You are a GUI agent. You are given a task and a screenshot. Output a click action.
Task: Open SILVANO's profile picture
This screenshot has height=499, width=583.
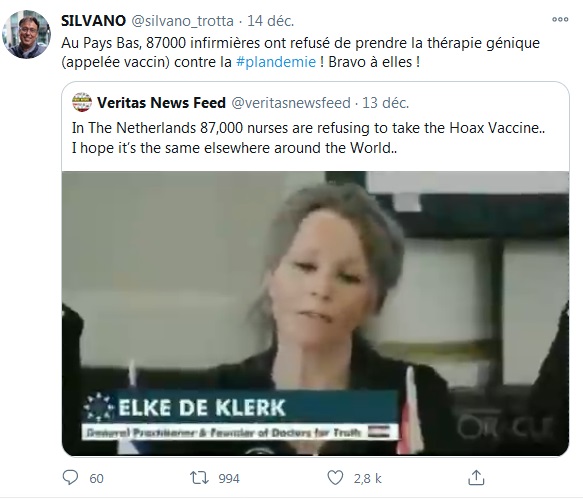click(26, 34)
